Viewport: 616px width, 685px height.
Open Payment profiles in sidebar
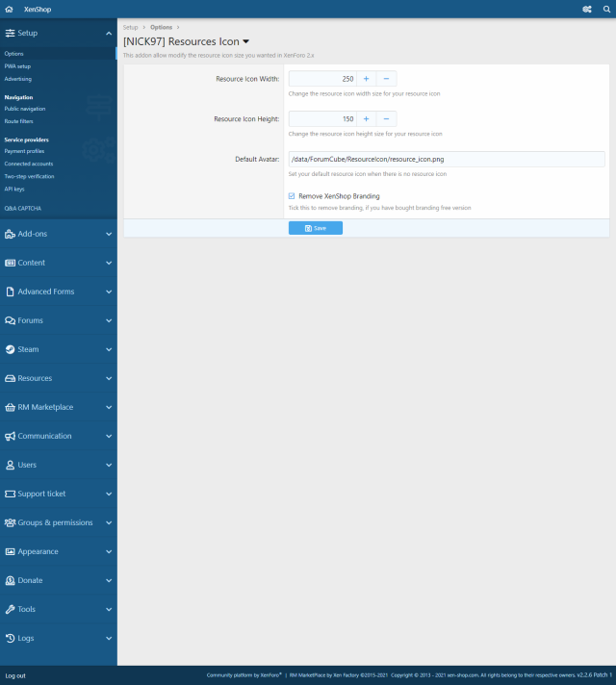click(24, 151)
